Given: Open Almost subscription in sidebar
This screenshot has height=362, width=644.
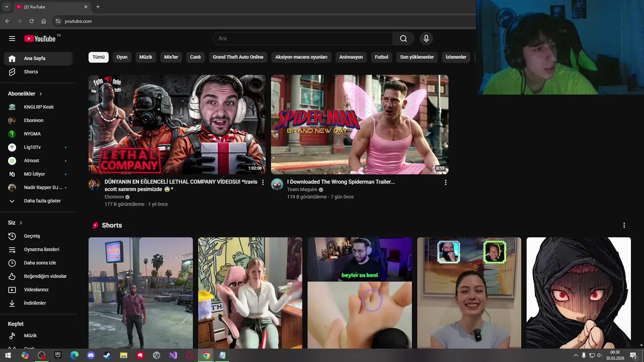Looking at the screenshot, I should click(x=38, y=161).
